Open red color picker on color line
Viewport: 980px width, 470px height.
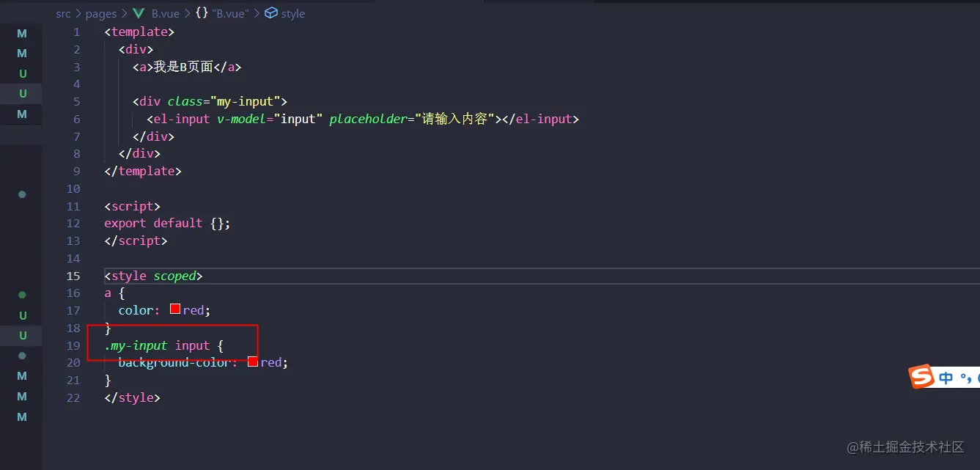coord(175,309)
